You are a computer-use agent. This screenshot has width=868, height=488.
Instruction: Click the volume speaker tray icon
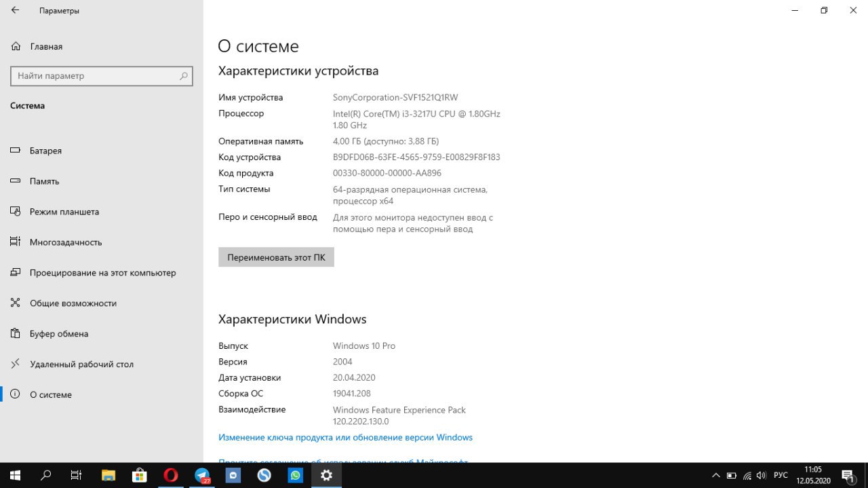click(x=762, y=475)
